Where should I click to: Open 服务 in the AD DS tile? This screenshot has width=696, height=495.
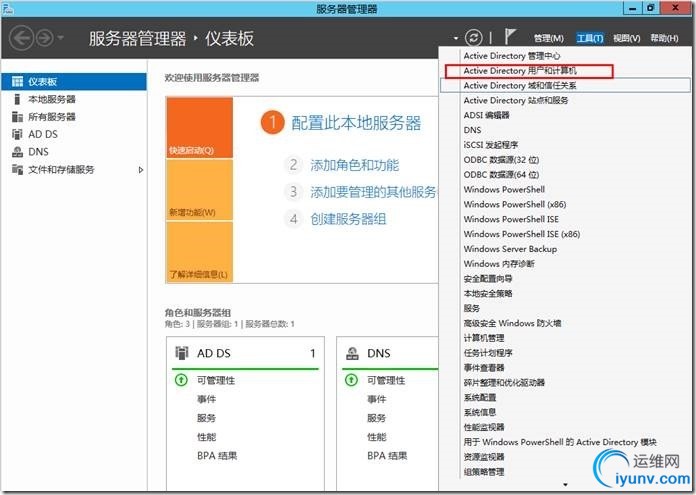pos(206,418)
